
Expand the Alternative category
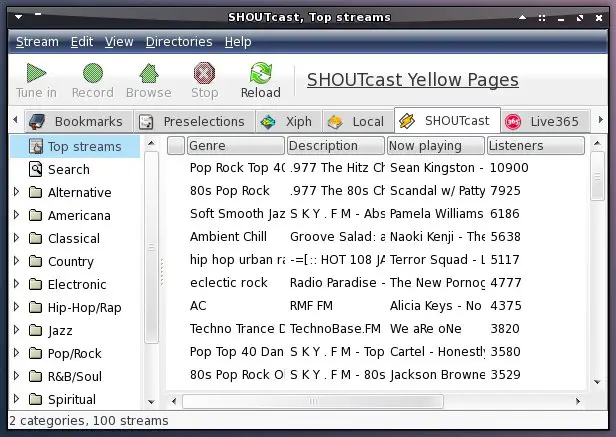pyautogui.click(x=16, y=192)
